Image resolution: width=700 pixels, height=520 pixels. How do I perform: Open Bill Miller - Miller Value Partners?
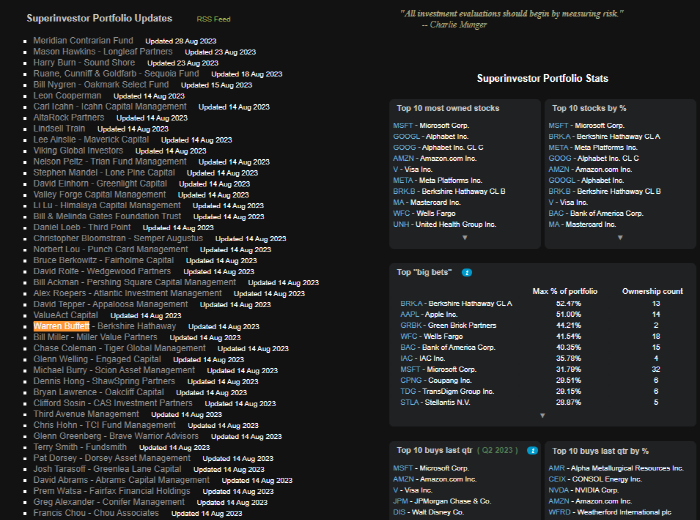(95, 337)
